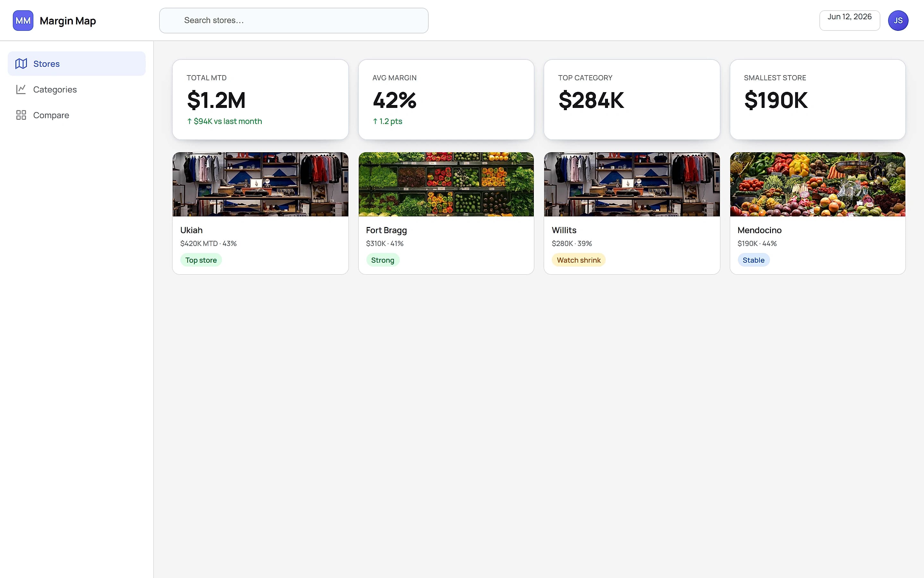Go to the Categories section
Screen dimensions: 924x578
76,90
